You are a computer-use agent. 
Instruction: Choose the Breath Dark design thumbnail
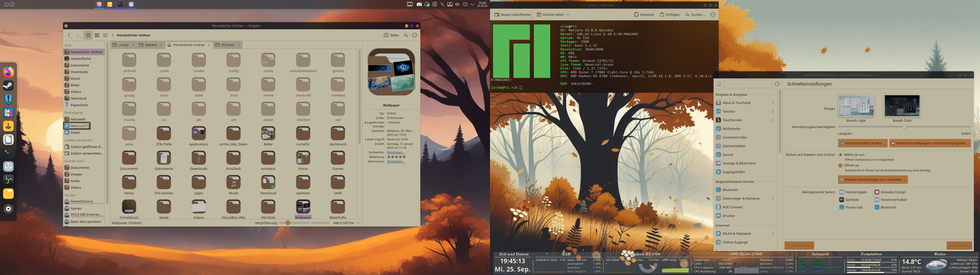(x=902, y=106)
